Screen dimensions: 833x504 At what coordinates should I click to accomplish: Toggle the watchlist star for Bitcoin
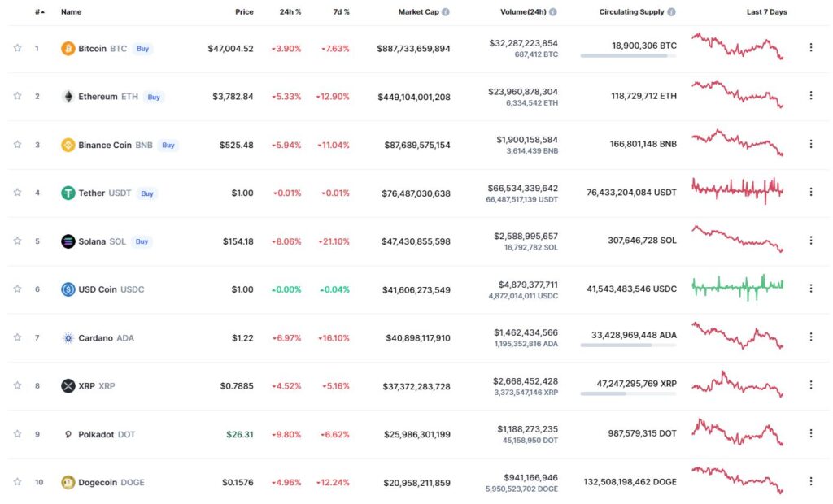pos(18,48)
